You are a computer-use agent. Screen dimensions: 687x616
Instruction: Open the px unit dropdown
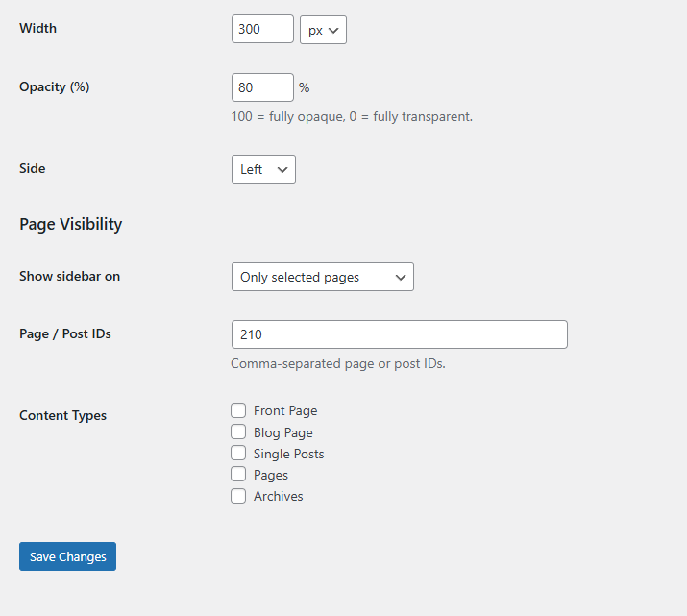pyautogui.click(x=323, y=30)
